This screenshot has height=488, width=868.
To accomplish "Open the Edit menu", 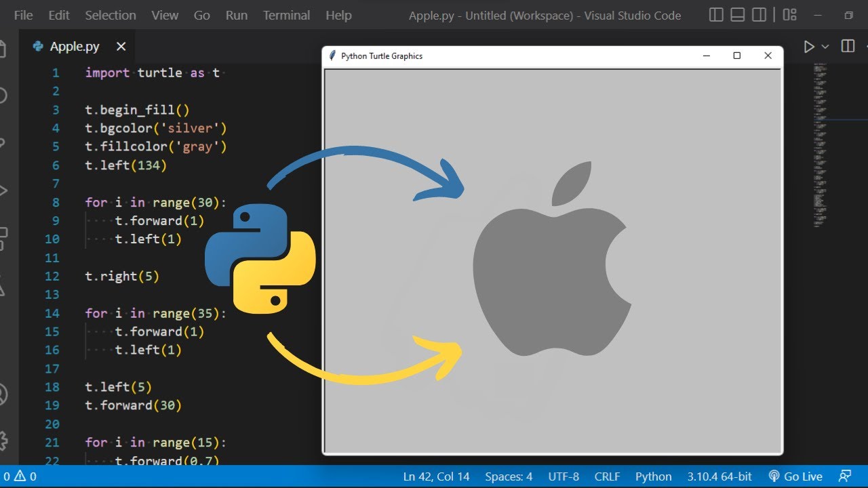I will coord(59,15).
